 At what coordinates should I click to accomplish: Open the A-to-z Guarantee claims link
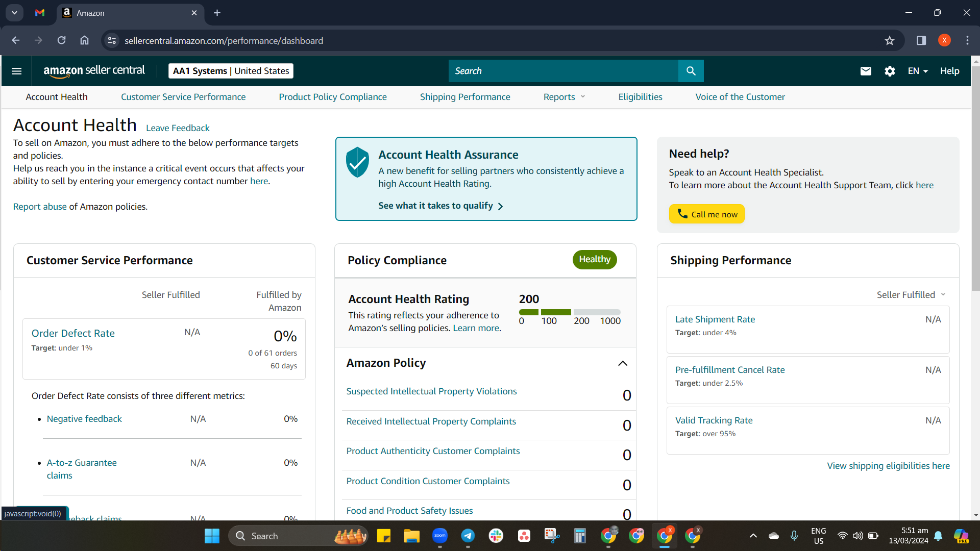[x=82, y=469]
